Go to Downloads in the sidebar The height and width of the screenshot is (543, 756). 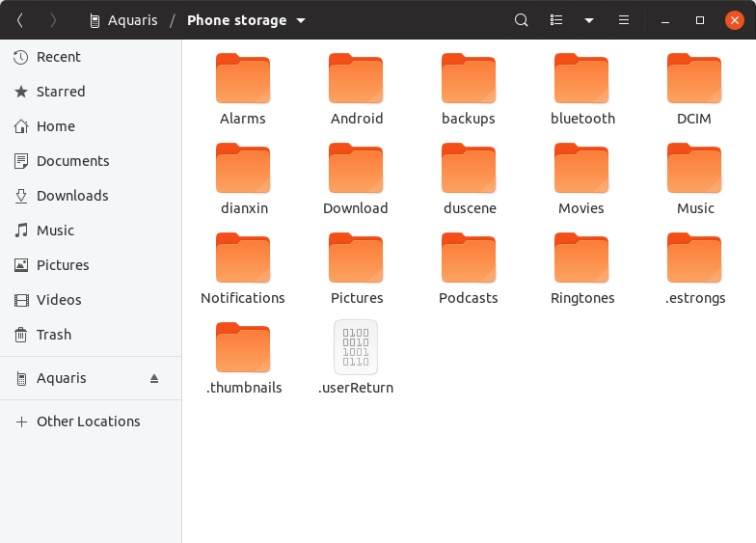coord(72,196)
